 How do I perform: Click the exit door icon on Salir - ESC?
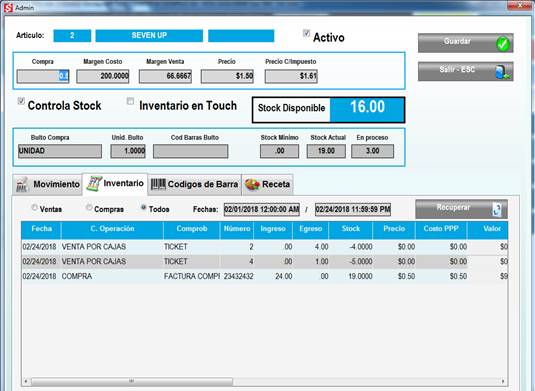pyautogui.click(x=502, y=72)
